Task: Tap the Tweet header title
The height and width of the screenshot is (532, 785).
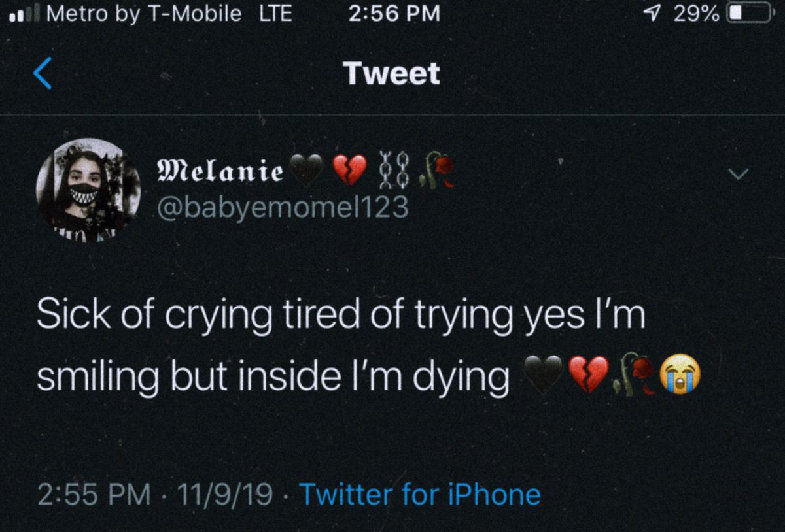Action: pyautogui.click(x=392, y=73)
